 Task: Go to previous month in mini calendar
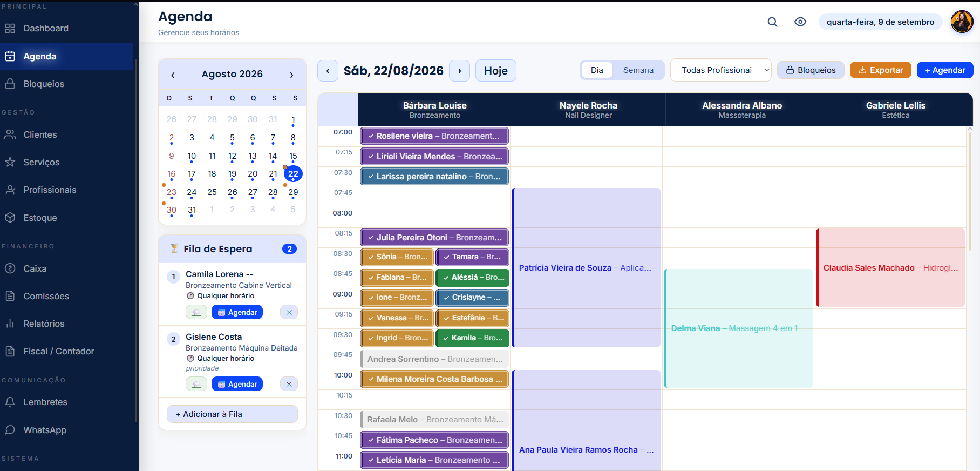tap(173, 75)
